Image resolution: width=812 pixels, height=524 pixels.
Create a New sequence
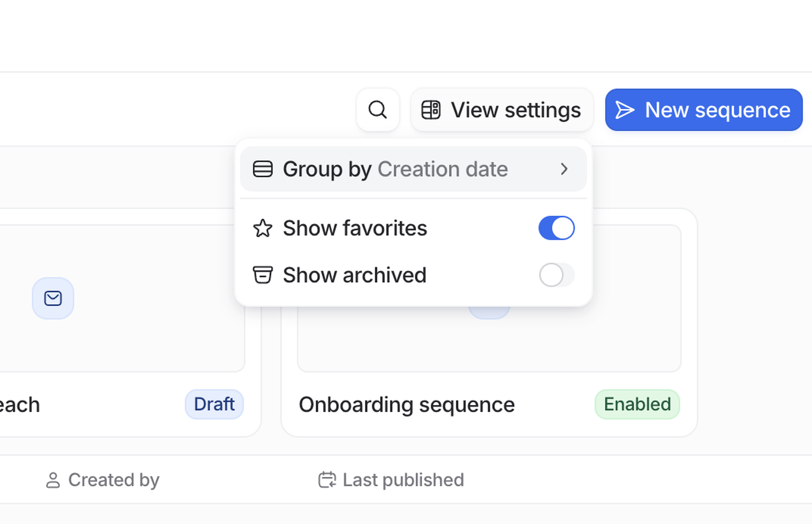click(x=704, y=110)
